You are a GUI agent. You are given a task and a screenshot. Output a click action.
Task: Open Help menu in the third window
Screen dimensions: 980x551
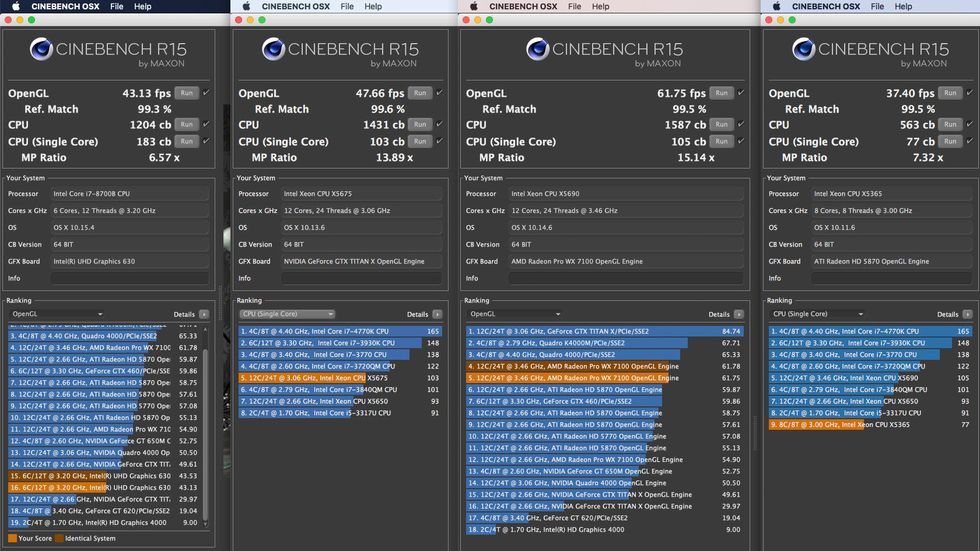tap(600, 6)
